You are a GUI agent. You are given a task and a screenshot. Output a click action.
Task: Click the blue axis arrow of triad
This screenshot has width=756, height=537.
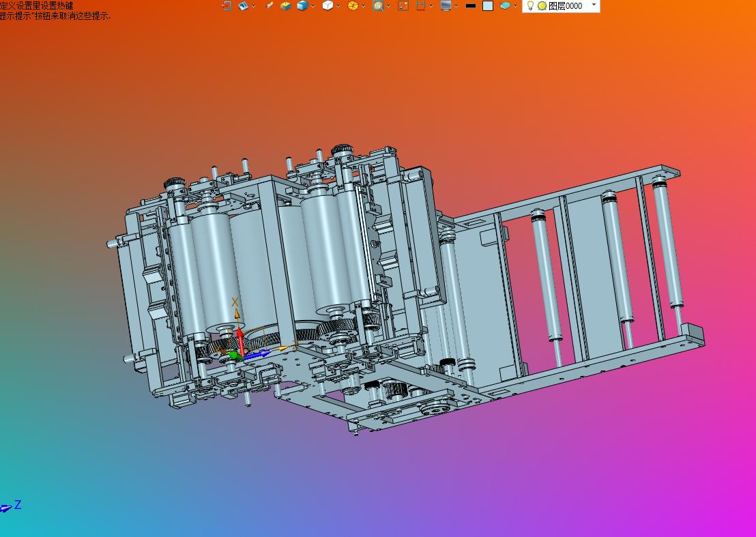pos(257,355)
